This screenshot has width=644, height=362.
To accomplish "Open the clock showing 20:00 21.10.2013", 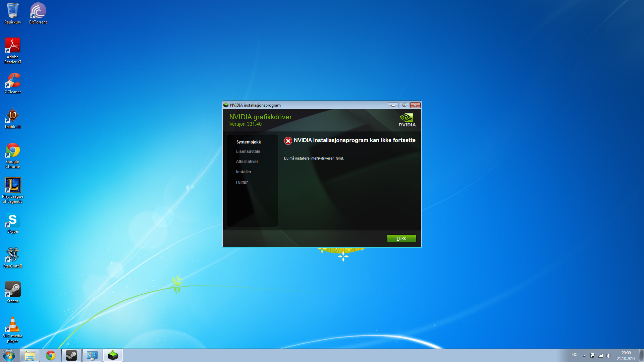I will click(x=626, y=356).
